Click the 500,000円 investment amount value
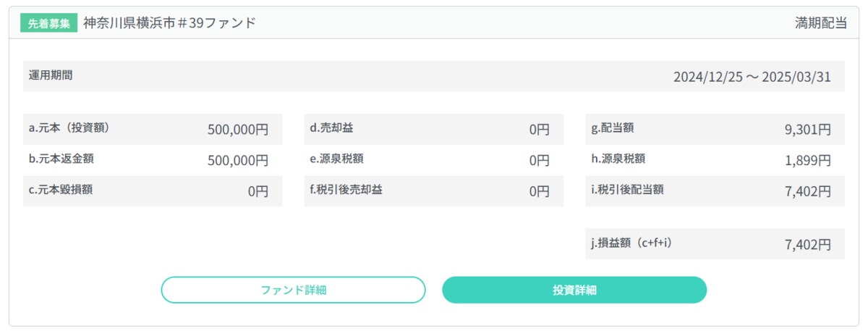This screenshot has width=868, height=331. 237,130
